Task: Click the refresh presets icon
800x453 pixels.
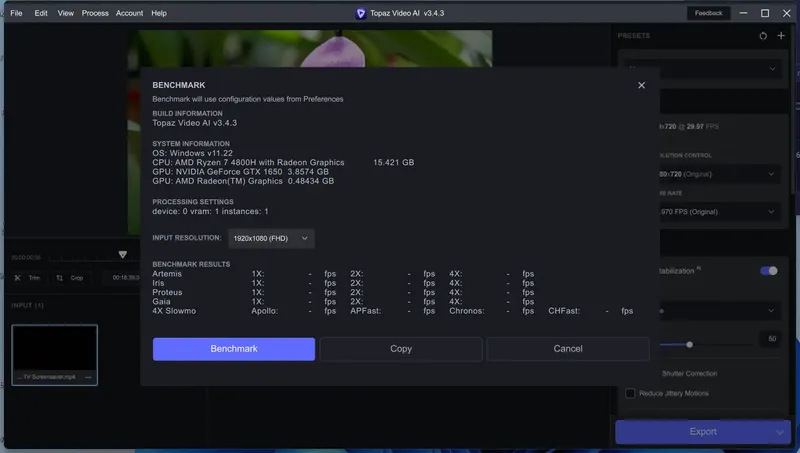Action: point(763,36)
